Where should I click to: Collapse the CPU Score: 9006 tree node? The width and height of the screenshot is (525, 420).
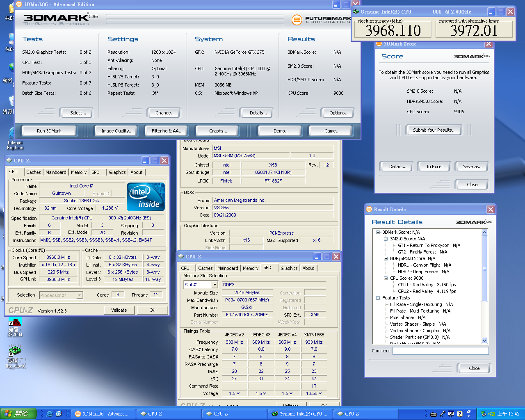[386, 278]
